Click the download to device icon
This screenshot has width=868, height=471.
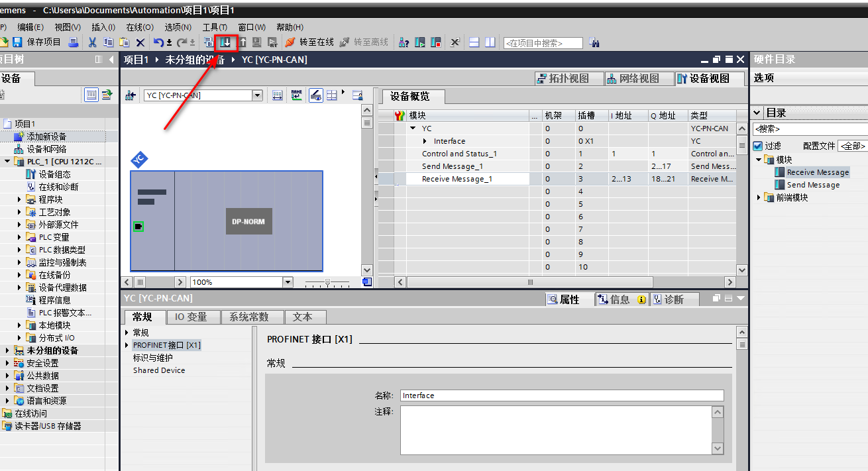[x=226, y=42]
